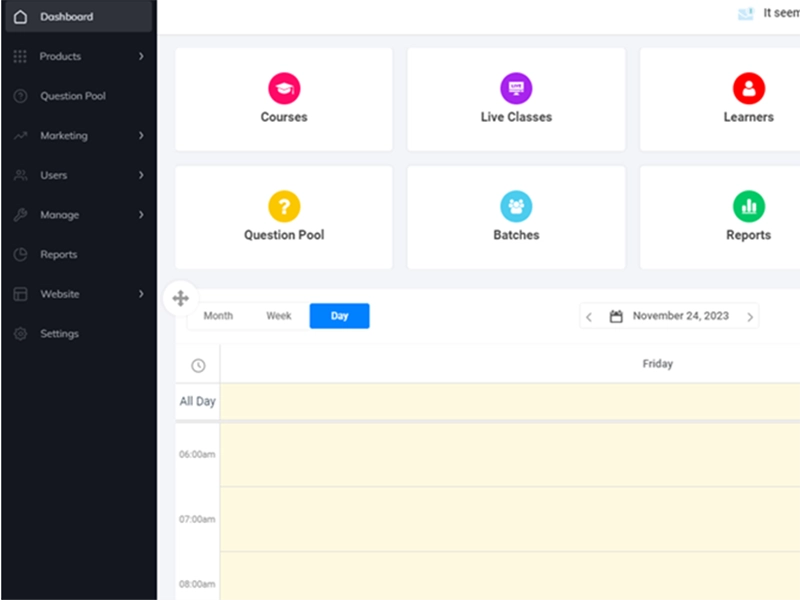Open Courses via the pink graduation cap icon
This screenshot has width=800, height=600.
click(x=284, y=88)
